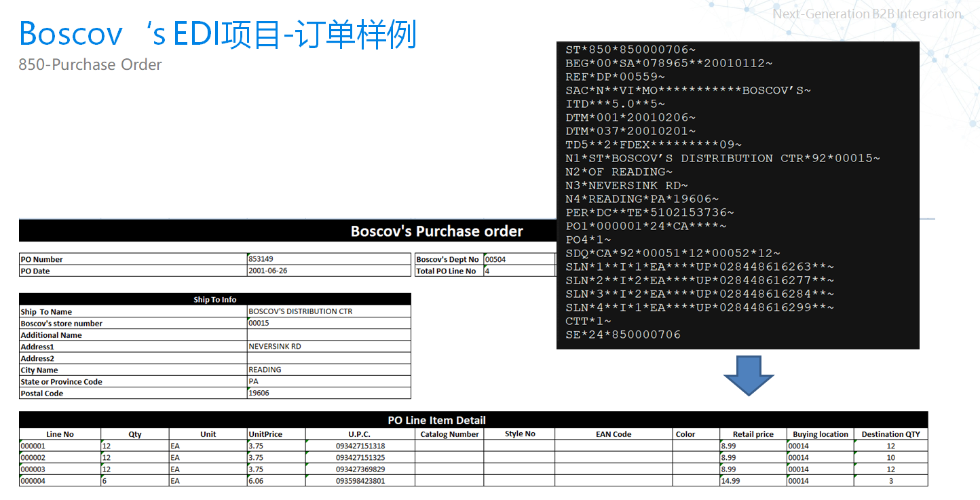
Task: Select the Dept No value 00504
Action: click(x=520, y=259)
